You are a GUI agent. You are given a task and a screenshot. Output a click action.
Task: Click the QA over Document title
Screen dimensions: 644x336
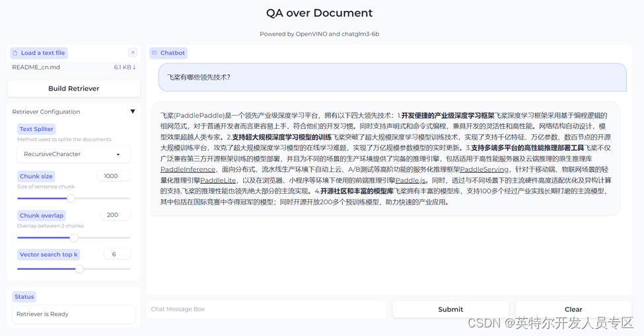[x=320, y=13]
